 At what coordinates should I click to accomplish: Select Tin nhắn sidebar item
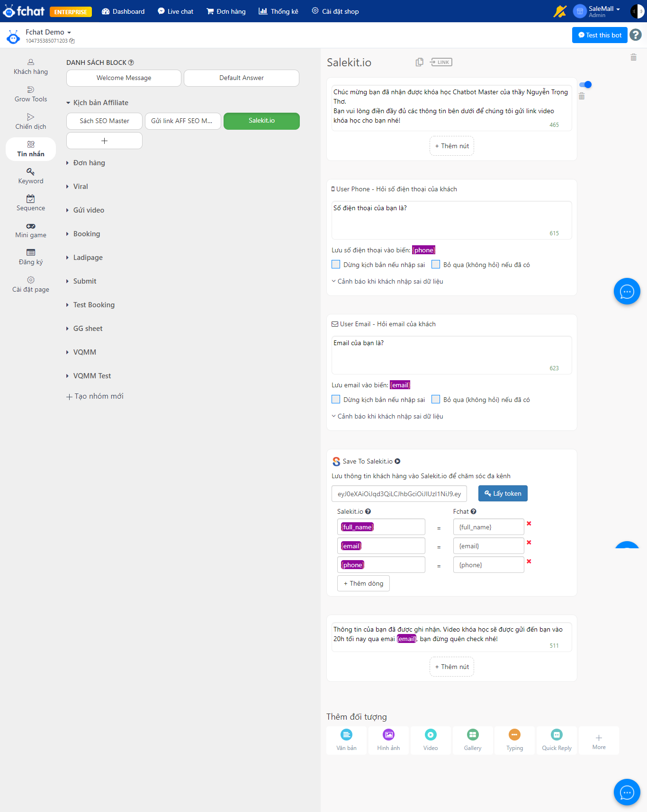31,149
